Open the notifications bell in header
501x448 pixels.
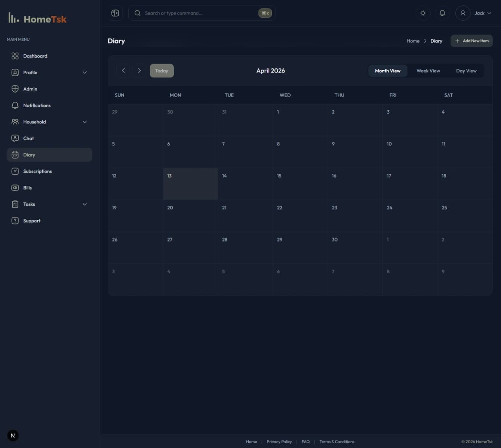click(442, 13)
